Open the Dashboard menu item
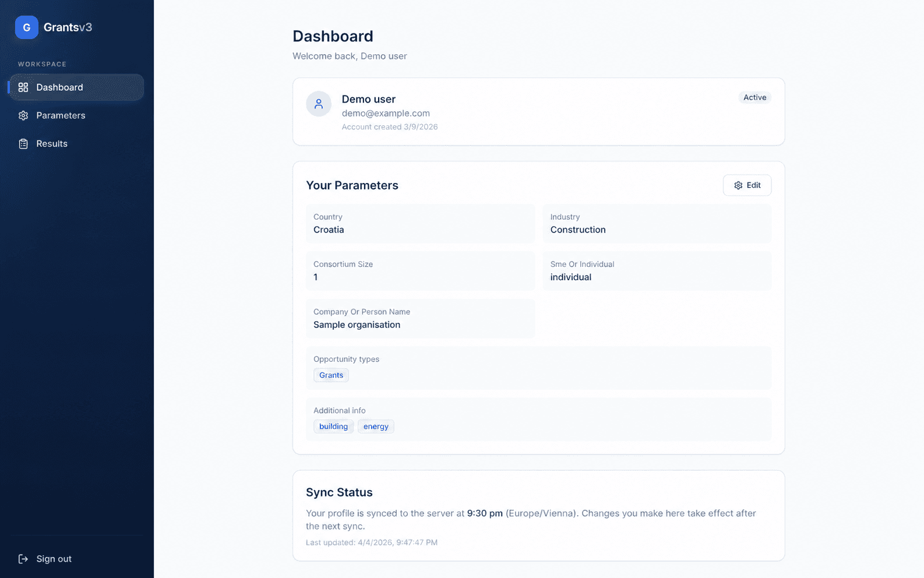The height and width of the screenshot is (578, 924). [77, 87]
